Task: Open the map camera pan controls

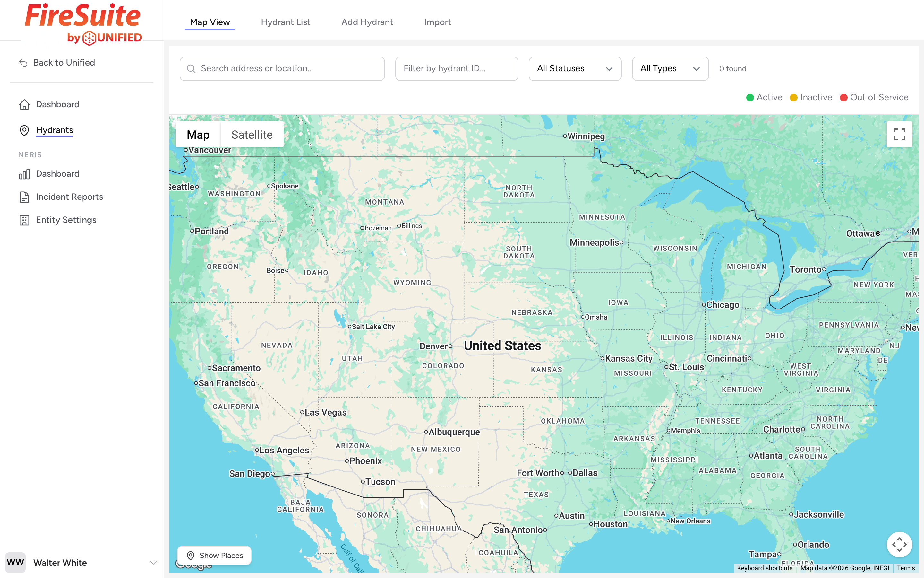Action: pos(899,544)
